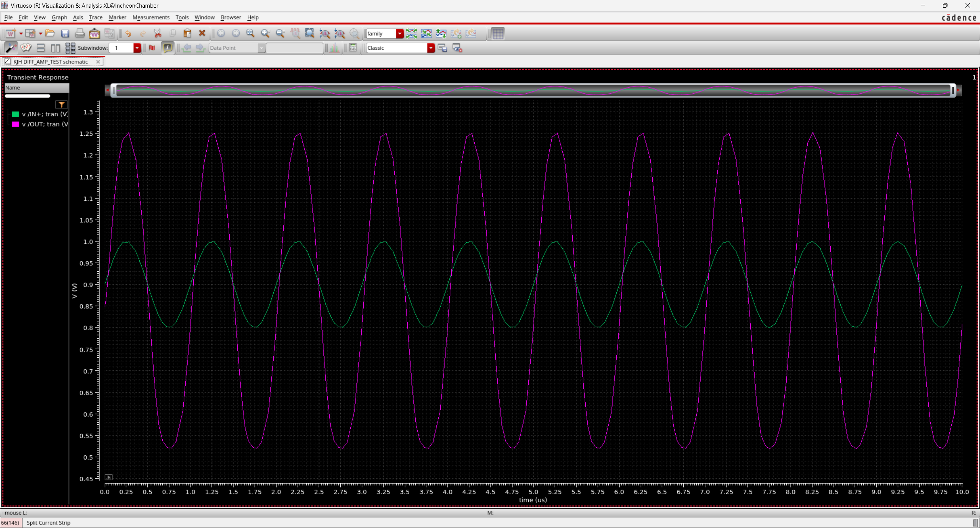Click the red flag marker icon
The image size is (980, 528).
tap(152, 48)
